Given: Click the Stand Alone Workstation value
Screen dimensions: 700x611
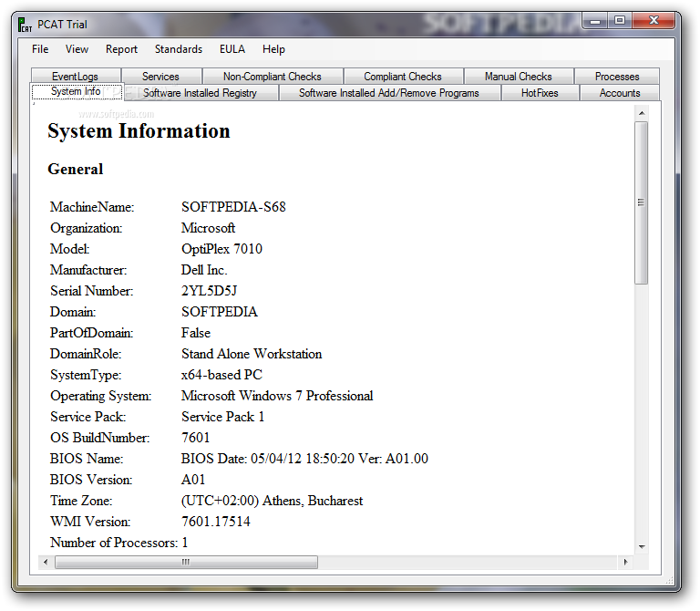Looking at the screenshot, I should pyautogui.click(x=252, y=354).
